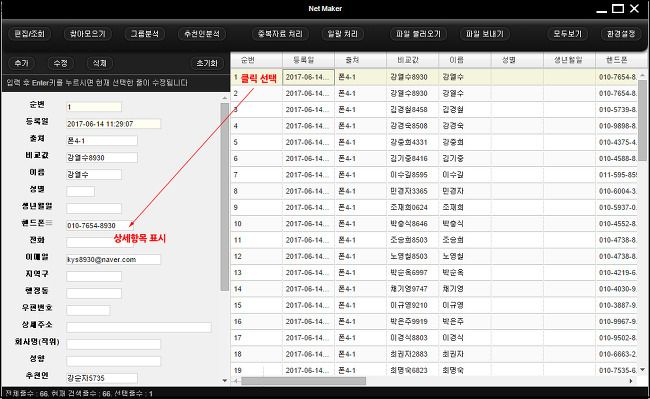Image resolution: width=650 pixels, height=399 pixels.
Task: Click the 출처 field containing 폰4-1
Action: pyautogui.click(x=102, y=140)
